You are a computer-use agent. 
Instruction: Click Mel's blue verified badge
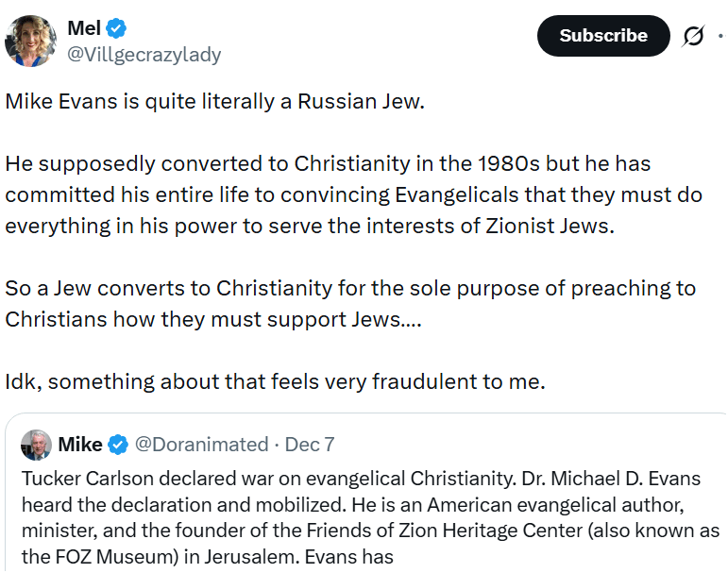(118, 28)
